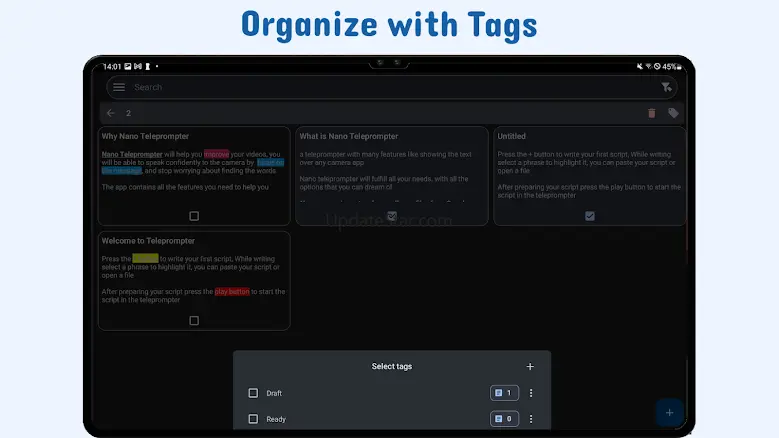Uncheck the Untitled card checkbox
The image size is (779, 438).
point(590,216)
